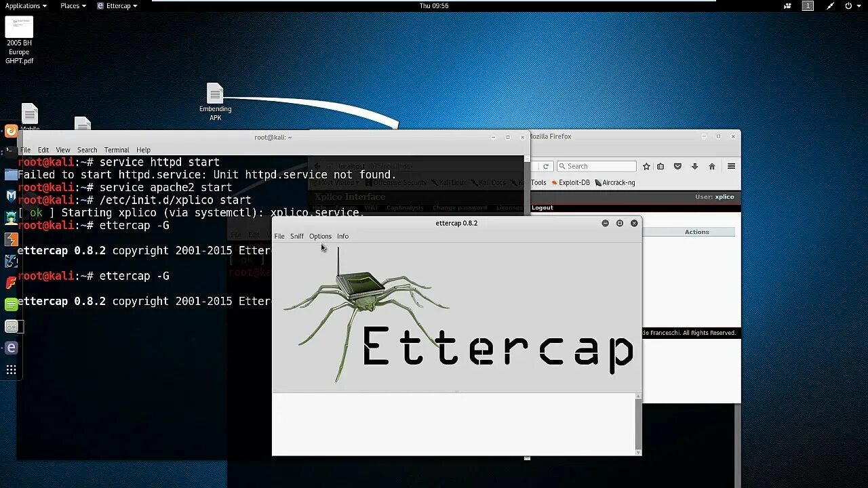The image size is (868, 488).
Task: Click 'Starting xplico (via systemctl)' line
Action: point(192,213)
